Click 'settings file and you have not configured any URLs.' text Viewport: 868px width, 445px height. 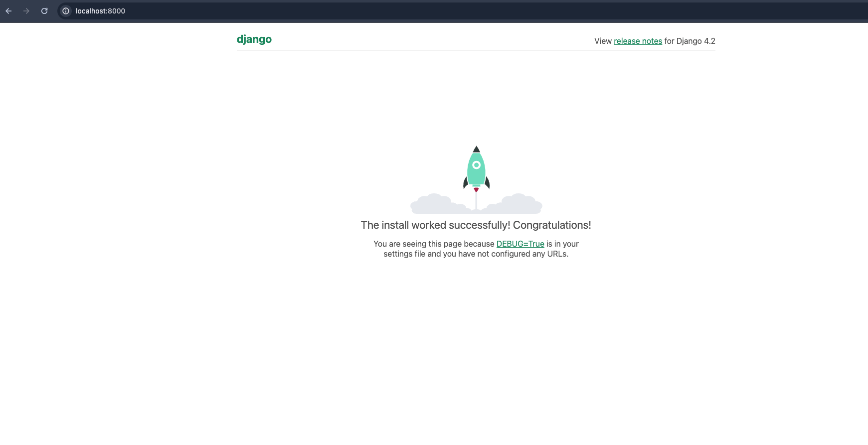coord(476,254)
